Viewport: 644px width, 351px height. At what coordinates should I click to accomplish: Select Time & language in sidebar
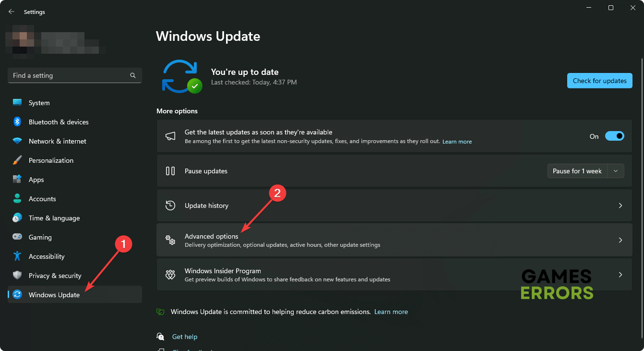75,218
